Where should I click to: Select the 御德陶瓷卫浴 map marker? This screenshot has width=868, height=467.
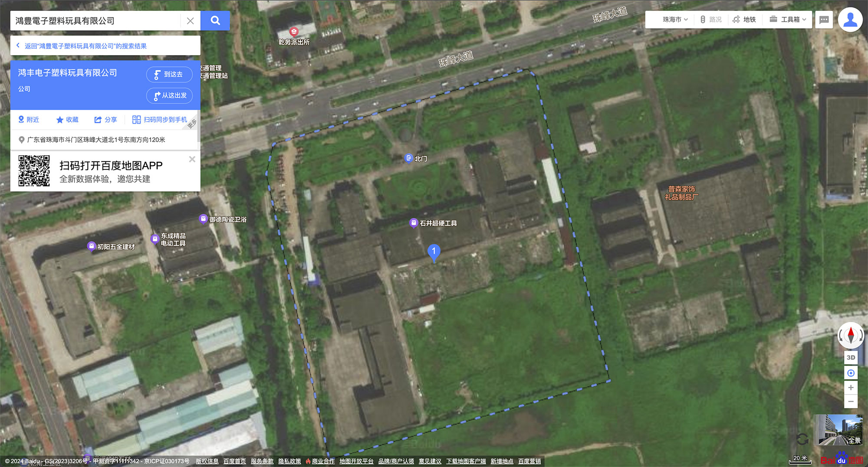pos(203,219)
